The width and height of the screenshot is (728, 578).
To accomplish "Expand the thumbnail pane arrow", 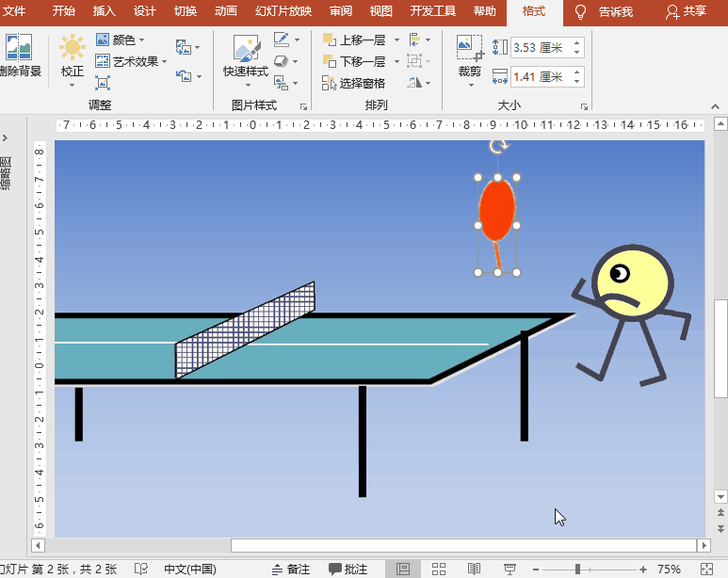I will [5, 137].
